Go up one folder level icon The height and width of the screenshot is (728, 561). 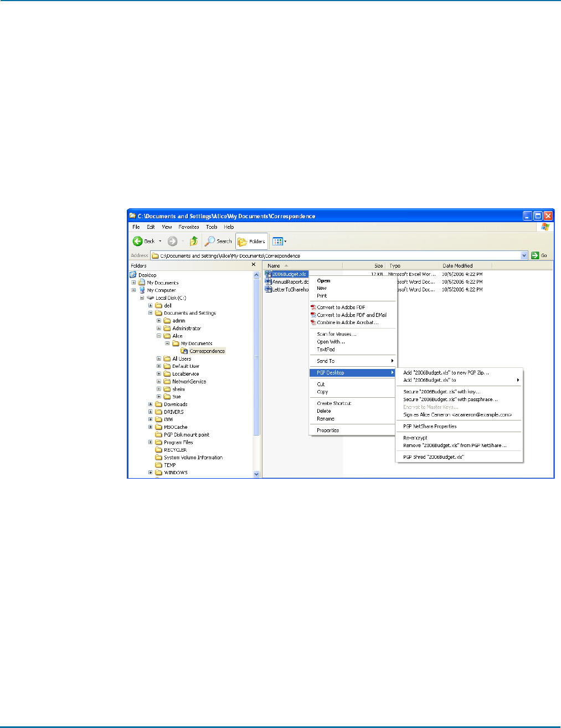(x=194, y=241)
